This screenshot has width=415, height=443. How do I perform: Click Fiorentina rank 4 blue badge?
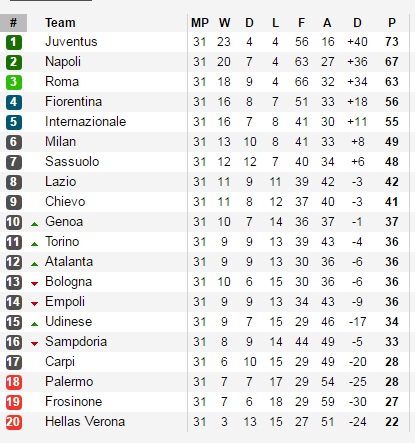click(14, 102)
